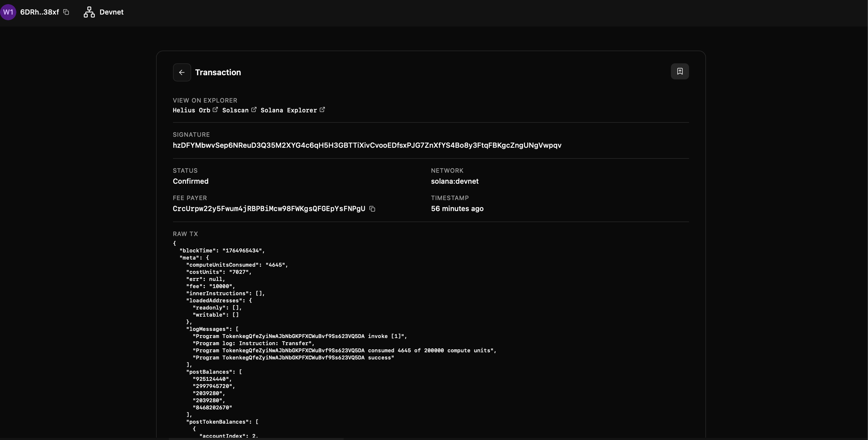Open transaction in Helius Orb

coord(191,110)
